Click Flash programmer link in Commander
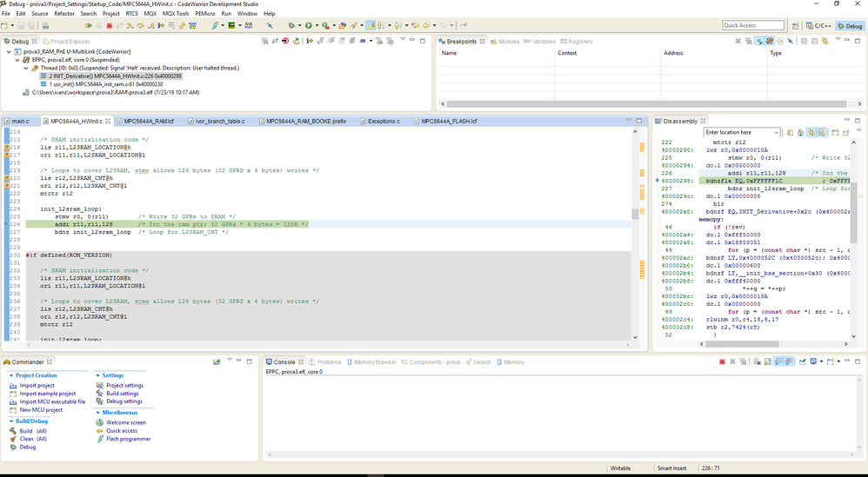This screenshot has height=477, width=868. point(129,439)
